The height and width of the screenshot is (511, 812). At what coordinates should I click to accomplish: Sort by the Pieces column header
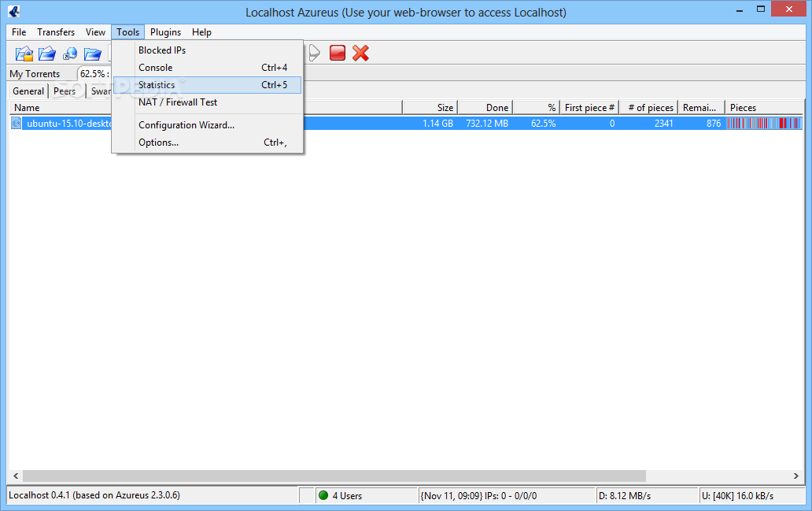coord(764,108)
